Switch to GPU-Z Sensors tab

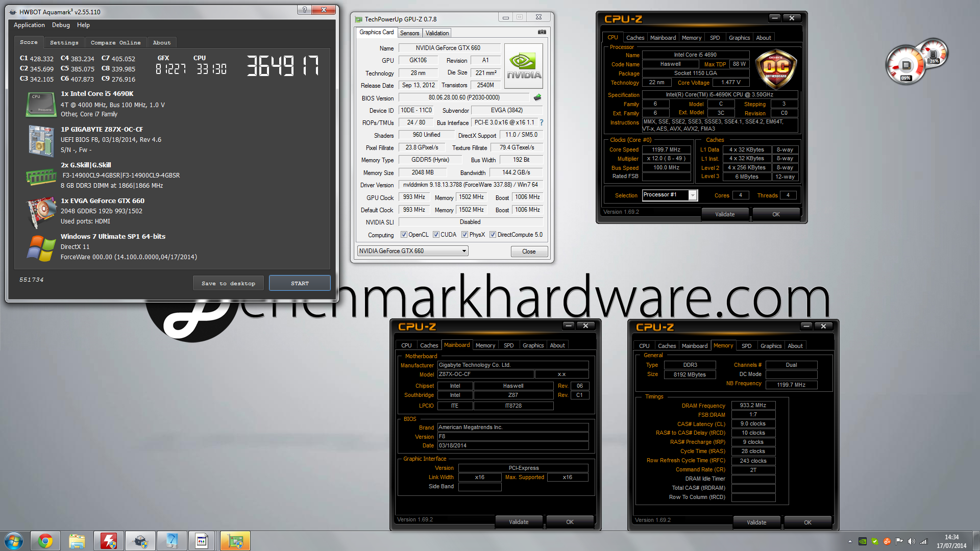[x=410, y=33]
